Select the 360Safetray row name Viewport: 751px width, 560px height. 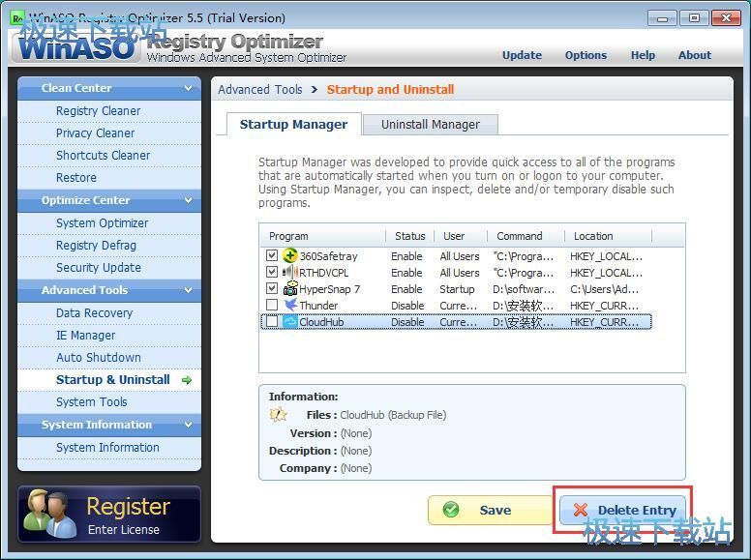329,256
